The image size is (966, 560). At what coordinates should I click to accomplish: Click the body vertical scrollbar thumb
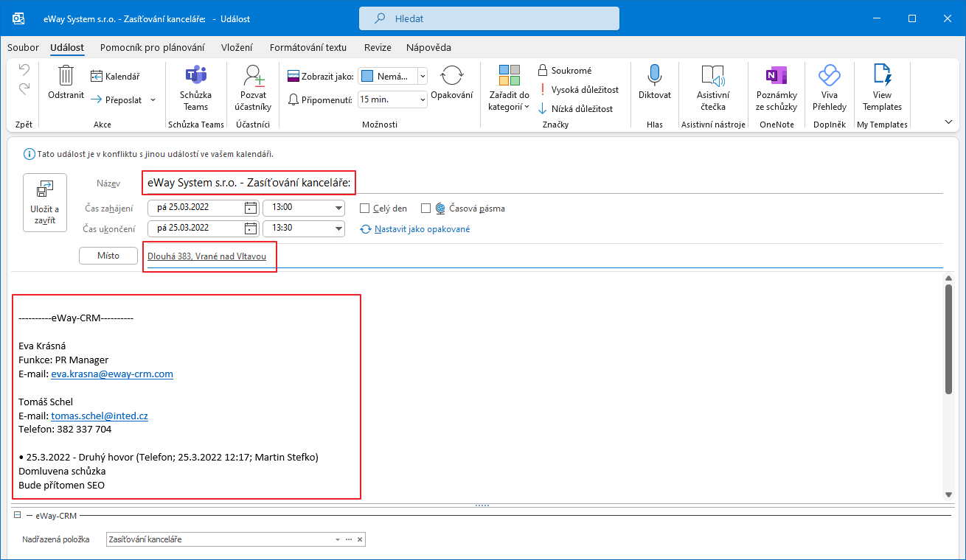tap(949, 340)
